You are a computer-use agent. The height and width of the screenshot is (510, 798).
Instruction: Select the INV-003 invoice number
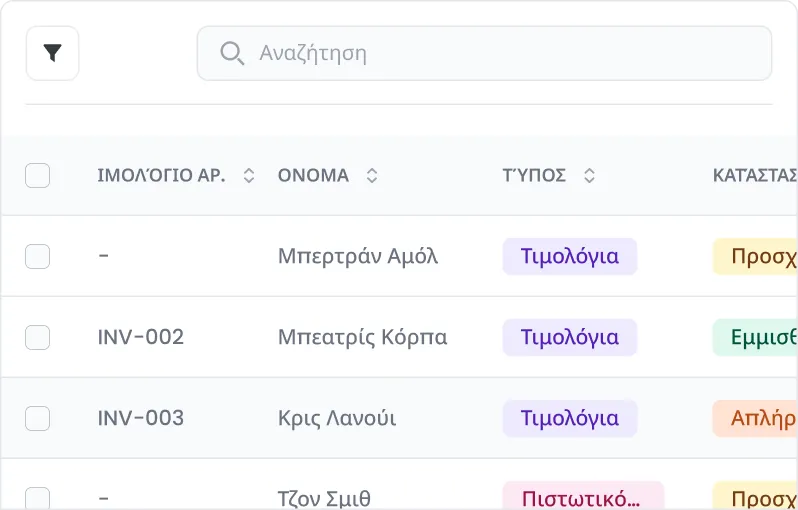click(x=140, y=418)
